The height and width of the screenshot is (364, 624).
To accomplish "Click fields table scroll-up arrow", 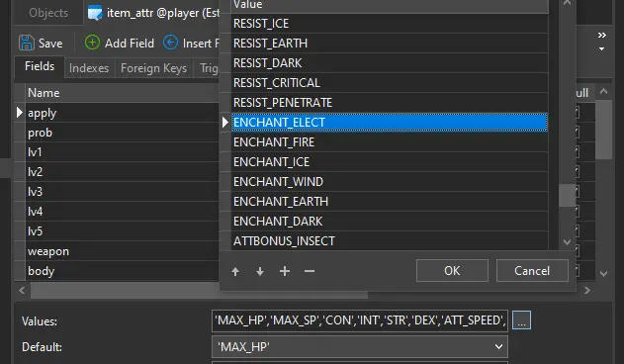I will pyautogui.click(x=603, y=92).
